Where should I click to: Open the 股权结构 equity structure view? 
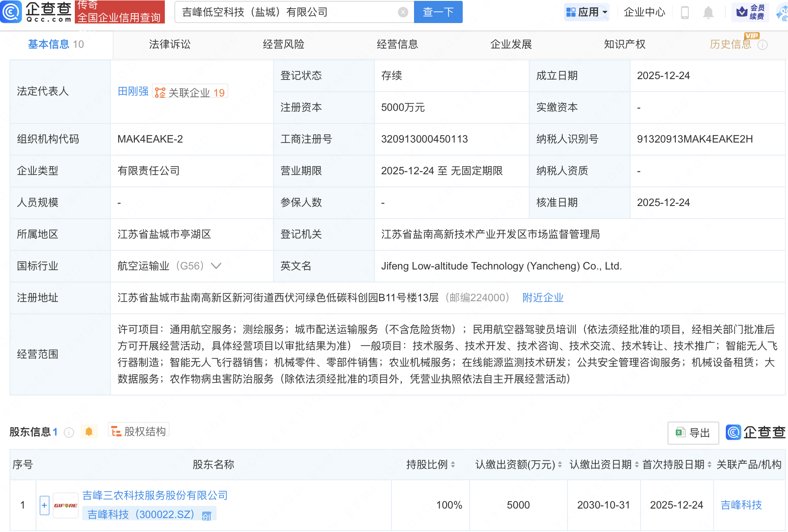139,431
